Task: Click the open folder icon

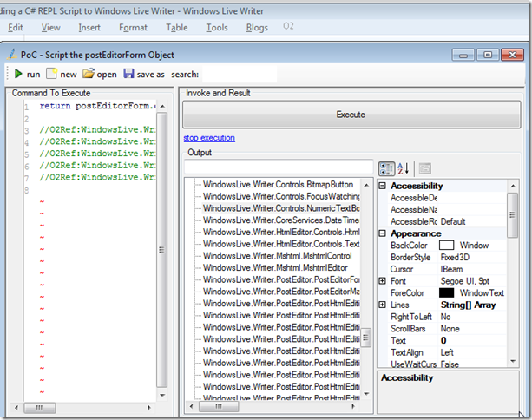Action: 89,73
